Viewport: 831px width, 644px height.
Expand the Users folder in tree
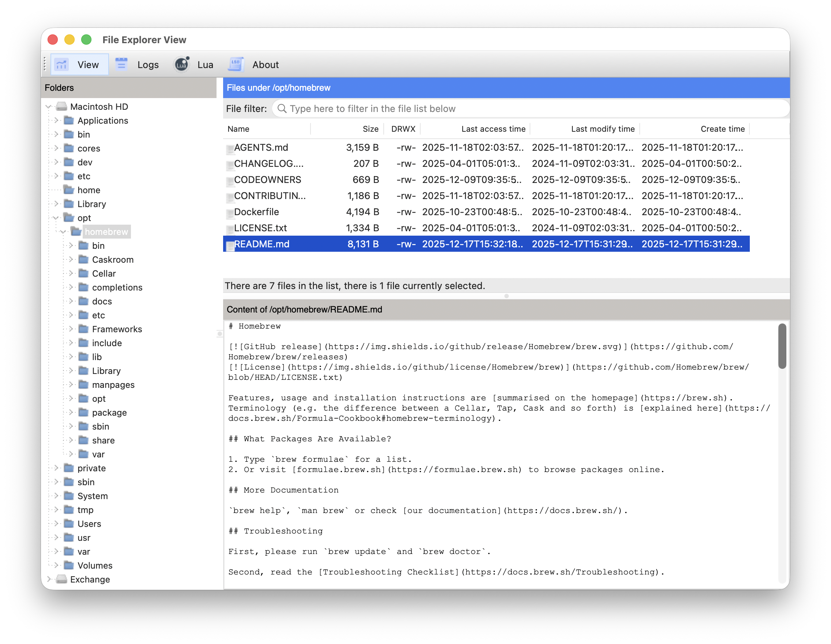pyautogui.click(x=56, y=524)
